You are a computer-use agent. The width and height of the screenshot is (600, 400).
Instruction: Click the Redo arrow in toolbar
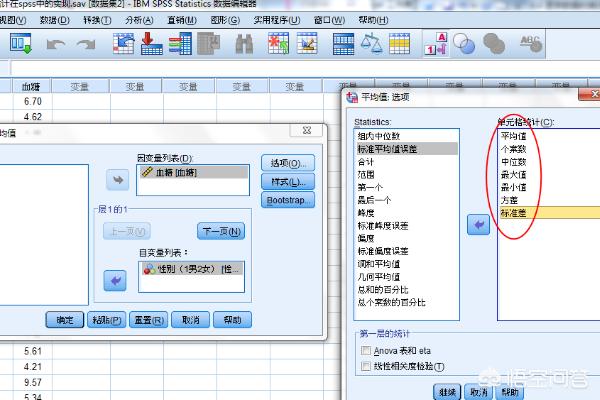tap(86, 45)
